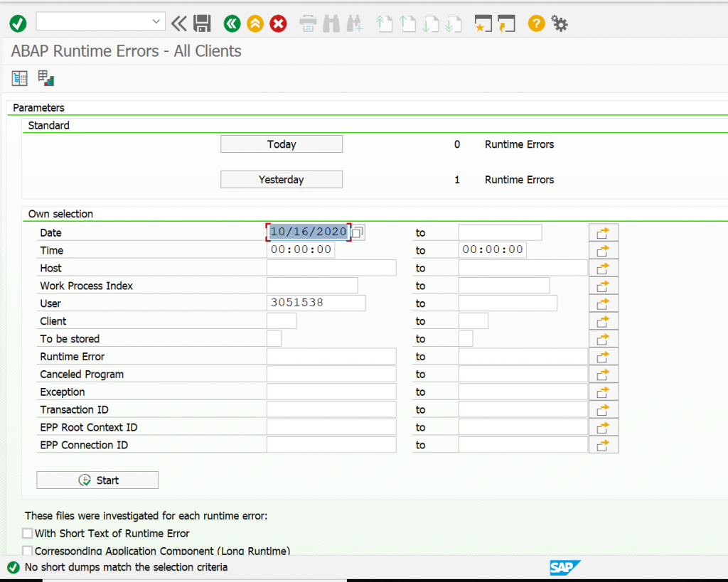
Task: Click the Last Page icon
Action: coord(453,23)
